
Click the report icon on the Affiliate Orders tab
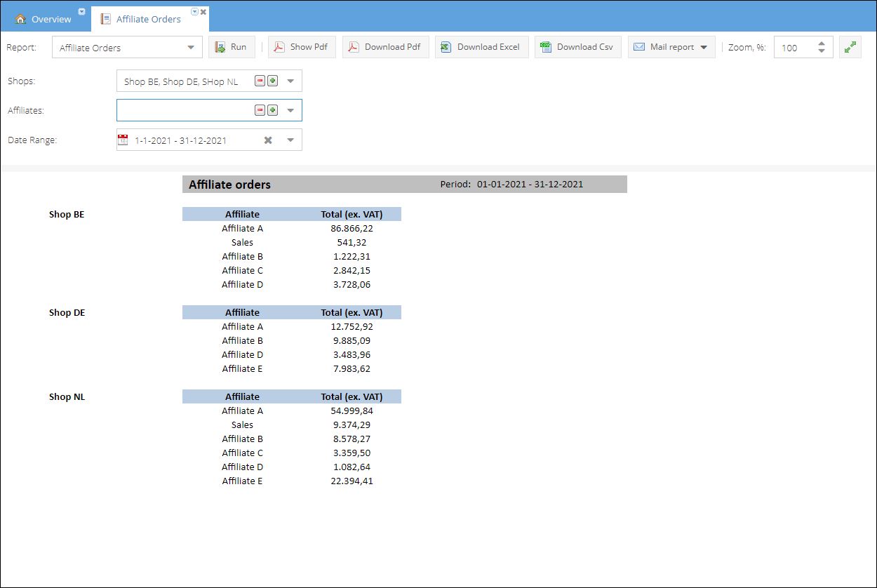click(x=105, y=19)
